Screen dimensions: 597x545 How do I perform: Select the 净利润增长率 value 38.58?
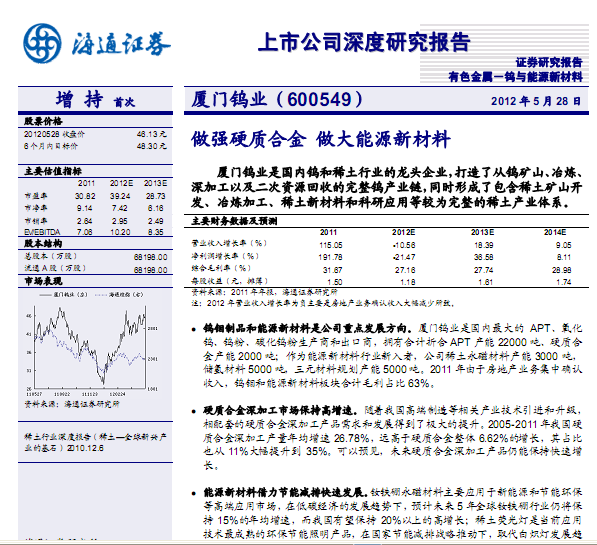coord(484,257)
